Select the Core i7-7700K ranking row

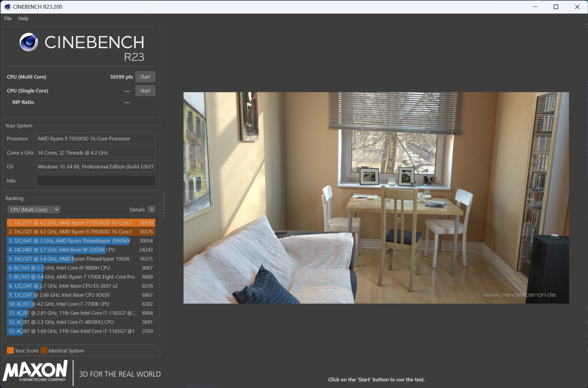[81, 304]
